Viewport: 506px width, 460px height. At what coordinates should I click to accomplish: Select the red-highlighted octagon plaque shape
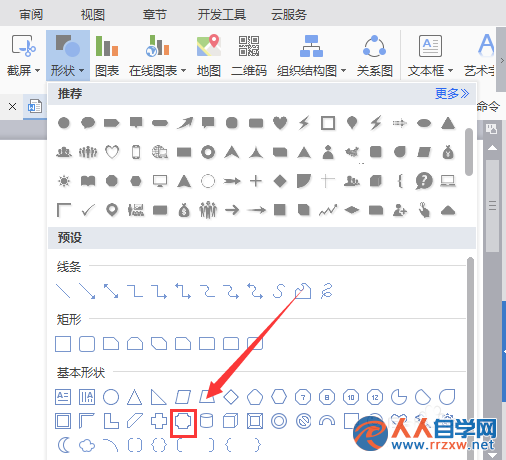[x=183, y=422]
